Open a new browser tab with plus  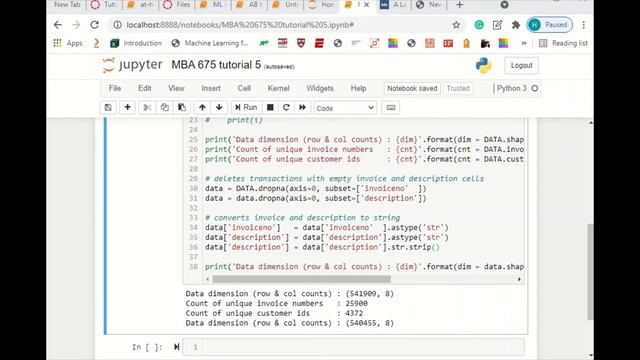point(460,5)
